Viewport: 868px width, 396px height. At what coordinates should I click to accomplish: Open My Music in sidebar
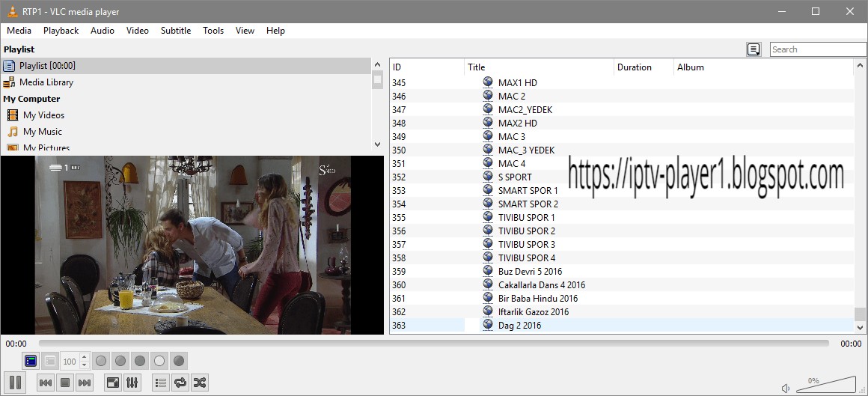pyautogui.click(x=186, y=132)
